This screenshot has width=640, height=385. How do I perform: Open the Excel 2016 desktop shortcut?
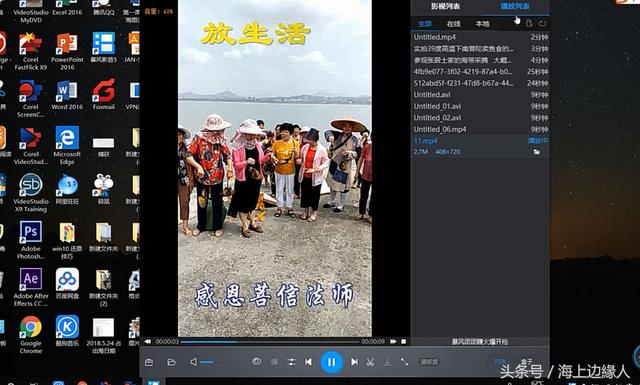(x=67, y=8)
